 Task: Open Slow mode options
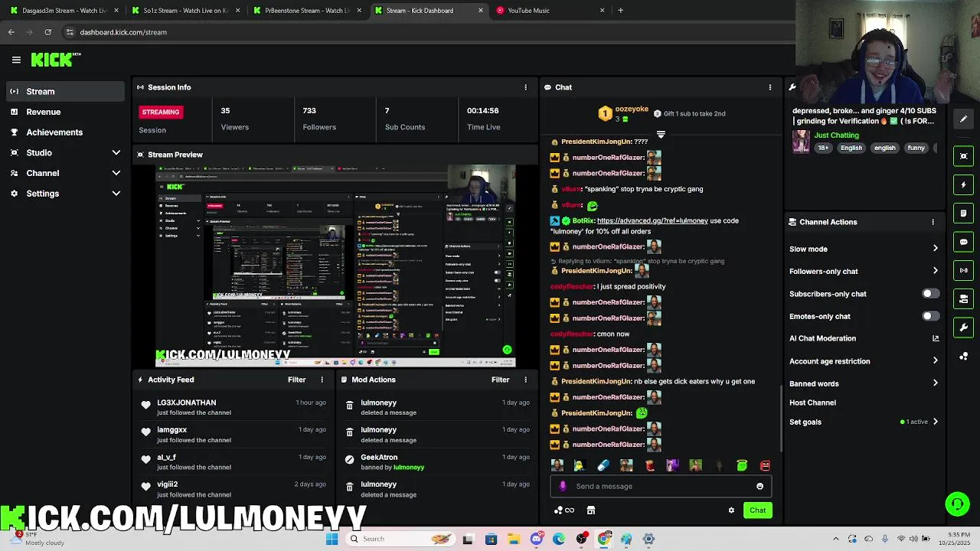[x=864, y=249]
